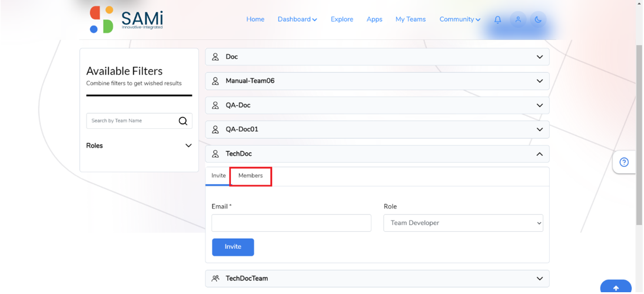The image size is (644, 294).
Task: Click the person icon beside Manual-Team06
Action: point(215,81)
